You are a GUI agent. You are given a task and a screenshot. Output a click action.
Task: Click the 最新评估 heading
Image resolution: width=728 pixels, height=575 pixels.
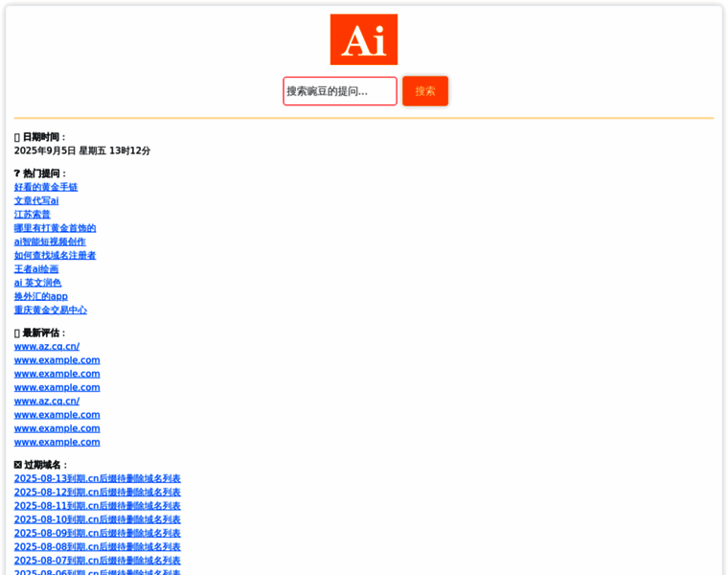click(41, 333)
